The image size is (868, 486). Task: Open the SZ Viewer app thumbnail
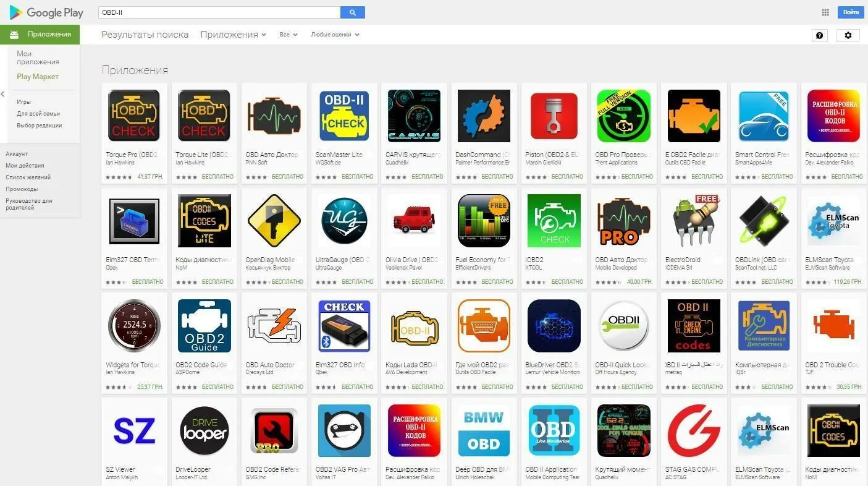pos(134,431)
